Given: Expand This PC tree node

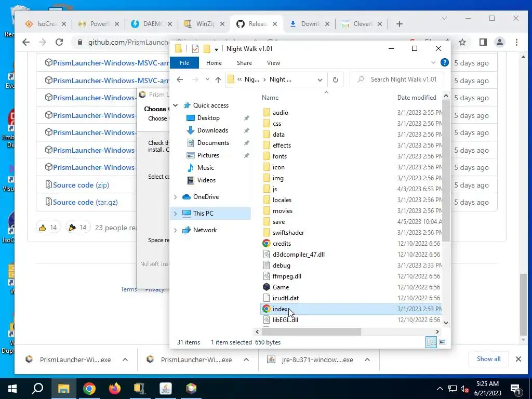Looking at the screenshot, I should coord(176,214).
